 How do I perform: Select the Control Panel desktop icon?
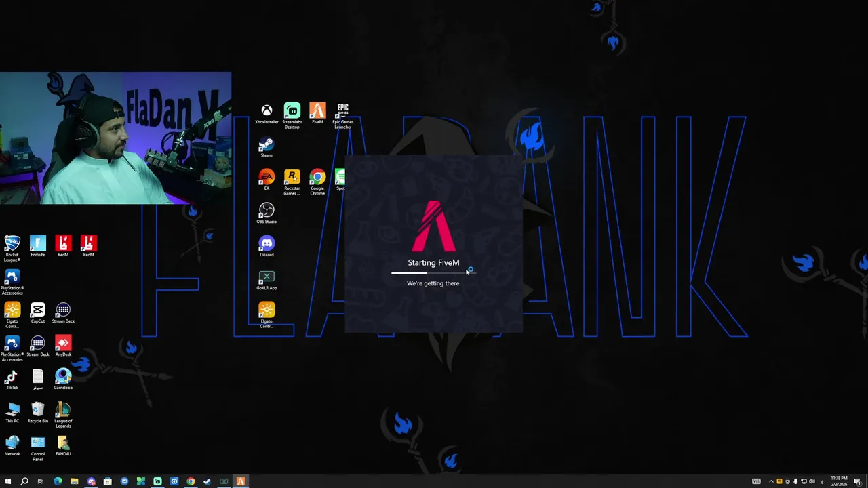(x=37, y=447)
